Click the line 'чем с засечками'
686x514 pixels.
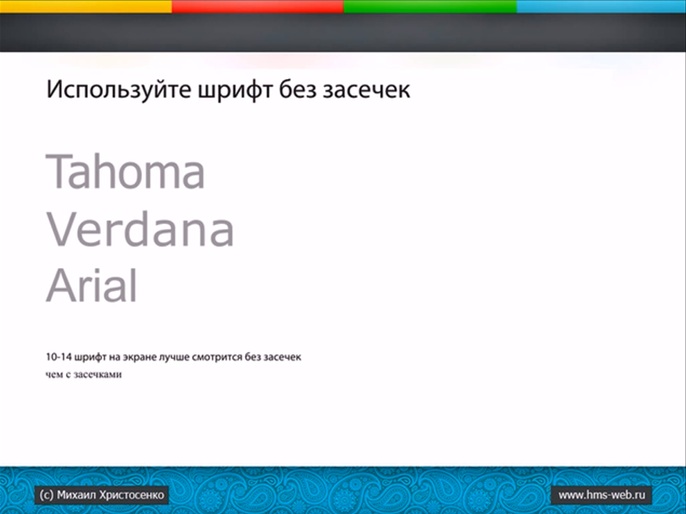coord(84,375)
